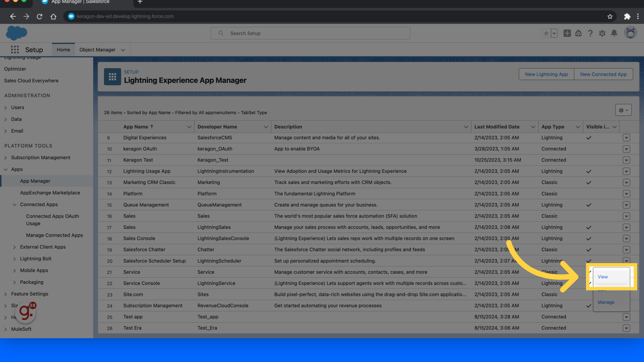
Task: Open row actions for Digital Experiences
Action: pos(626,138)
